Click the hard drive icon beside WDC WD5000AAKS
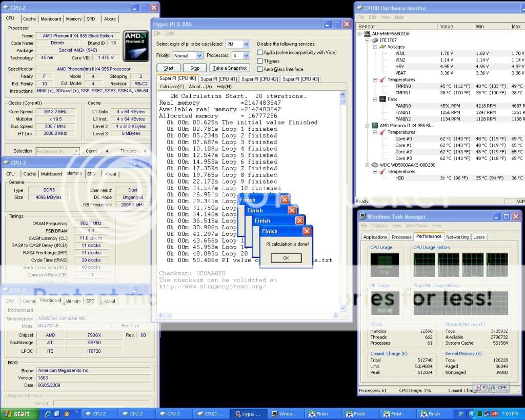This screenshot has width=525, height=420. (375, 165)
